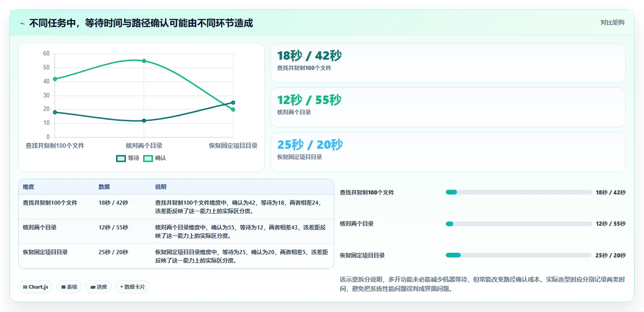Click the 数据卡片 tag chip
This screenshot has height=312, width=644.
132,287
